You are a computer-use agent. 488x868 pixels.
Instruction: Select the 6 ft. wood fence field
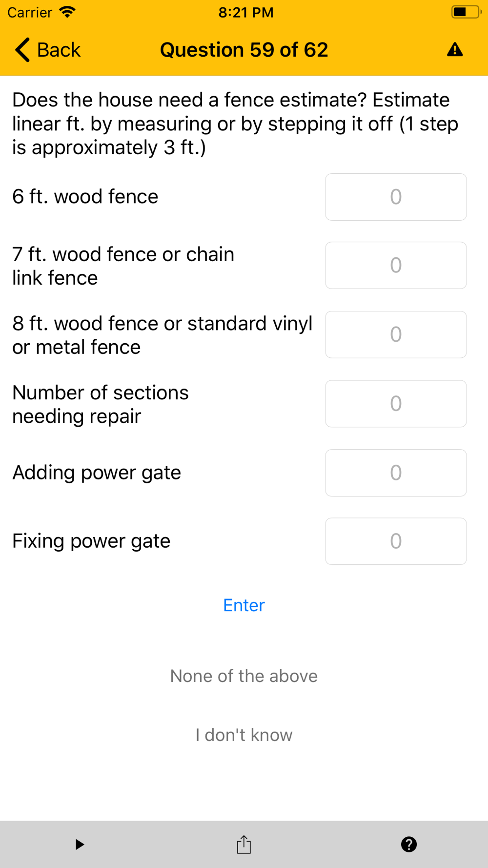396,197
